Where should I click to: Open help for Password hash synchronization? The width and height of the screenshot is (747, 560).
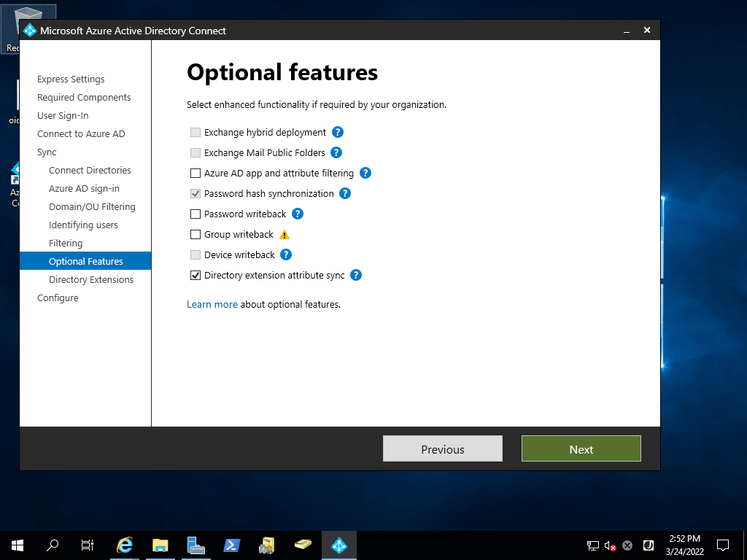click(x=345, y=193)
